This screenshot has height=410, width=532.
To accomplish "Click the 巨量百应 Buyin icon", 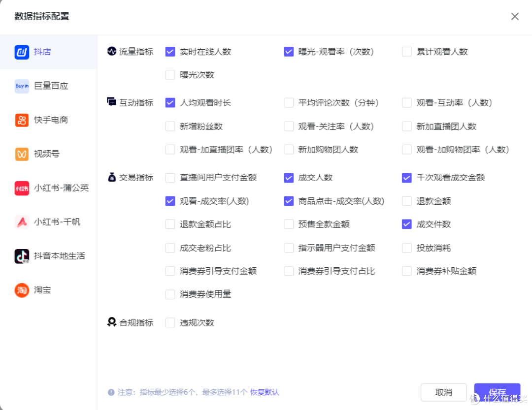I will (x=22, y=86).
